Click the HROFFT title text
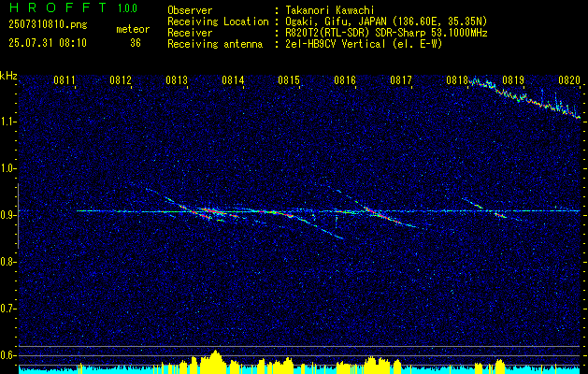588x374 pixels. (58, 7)
